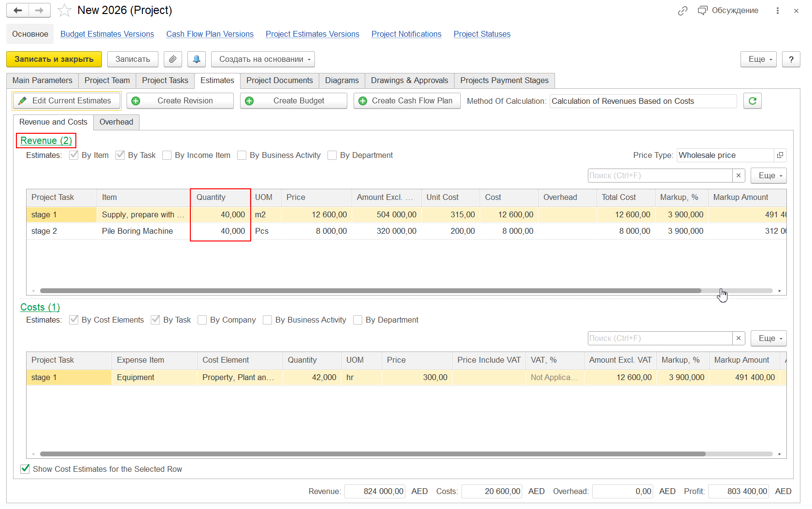Open the top-right Еще dropdown menu

click(x=758, y=59)
